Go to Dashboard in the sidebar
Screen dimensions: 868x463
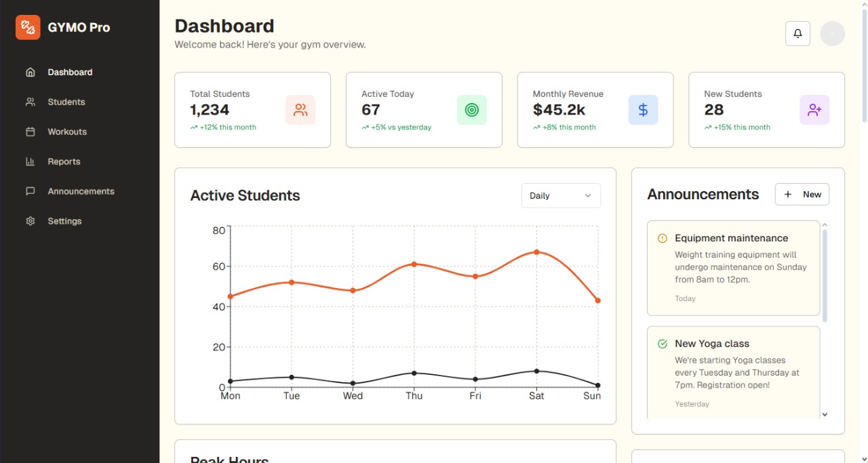[x=79, y=72]
